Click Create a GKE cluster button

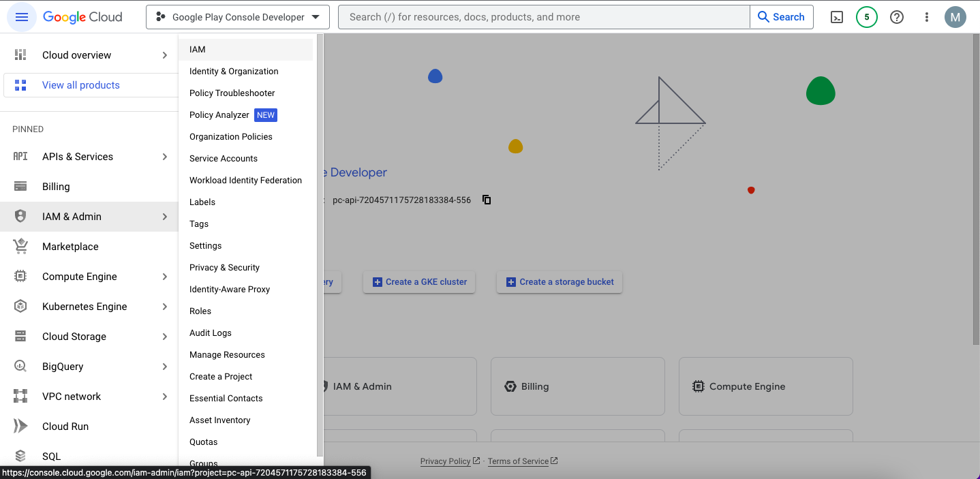click(419, 282)
